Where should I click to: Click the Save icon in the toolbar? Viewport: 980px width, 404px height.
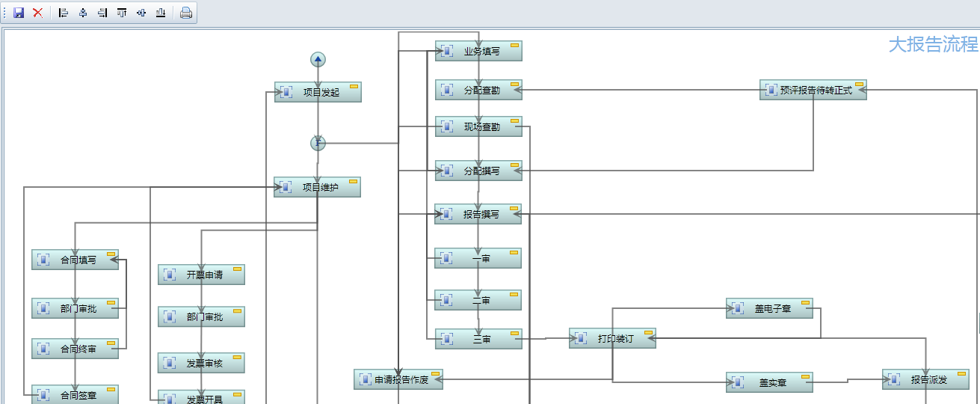tap(19, 13)
